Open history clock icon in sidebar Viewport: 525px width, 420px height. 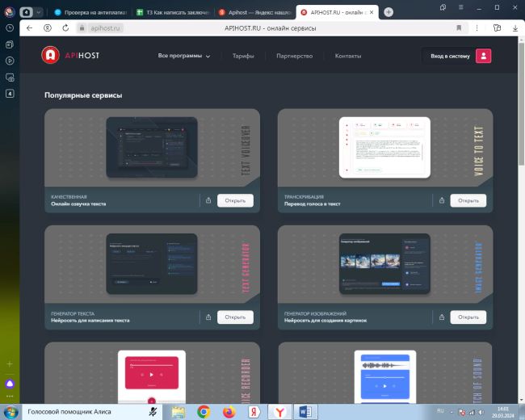[x=10, y=28]
